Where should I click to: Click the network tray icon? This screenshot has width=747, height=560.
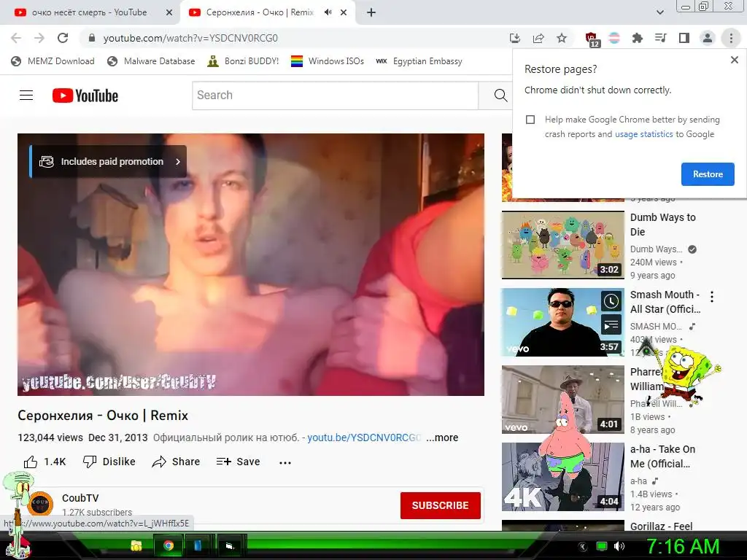(602, 546)
